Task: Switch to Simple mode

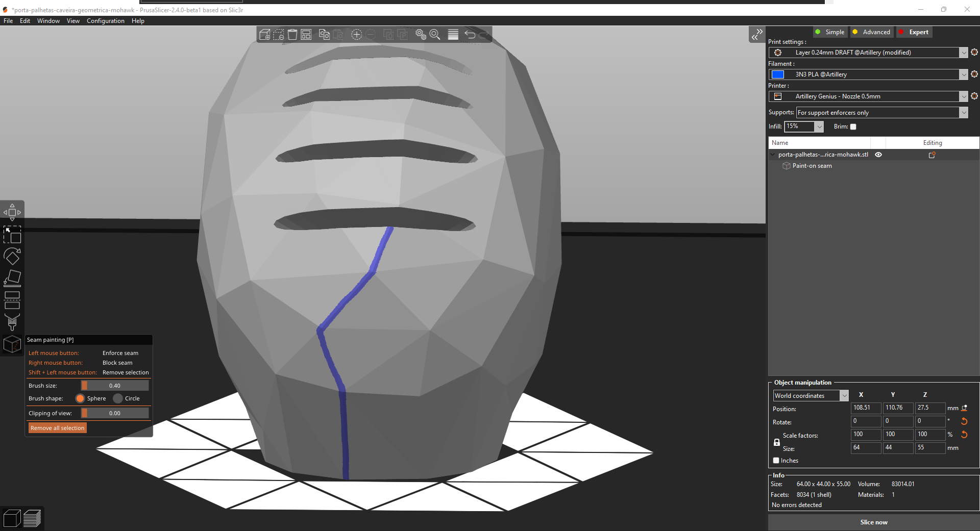Action: 829,32
